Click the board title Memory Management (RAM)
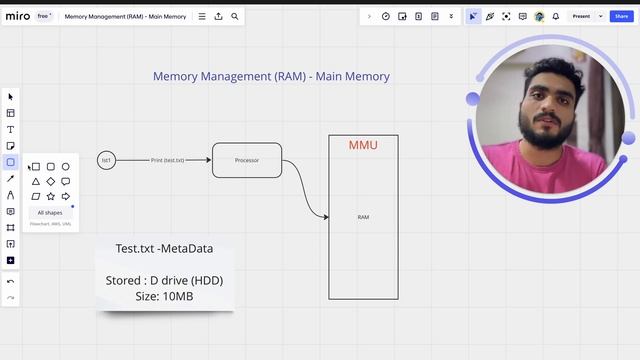The height and width of the screenshot is (360, 640). click(125, 17)
